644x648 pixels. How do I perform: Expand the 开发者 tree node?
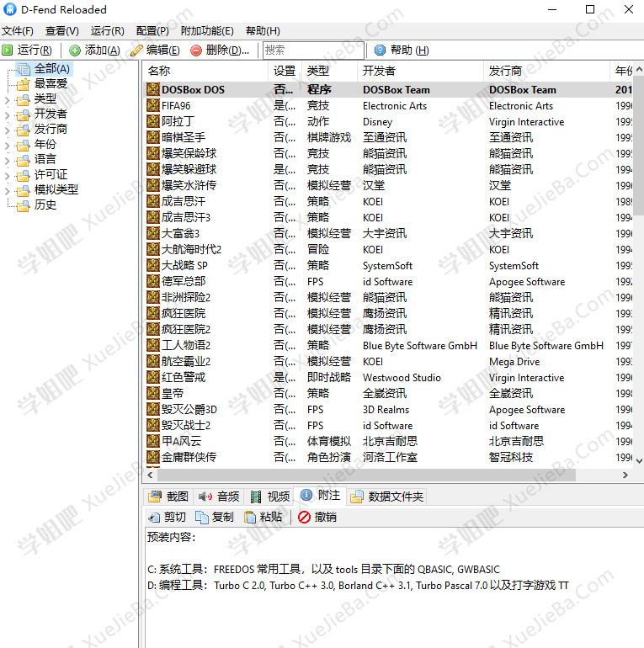coord(7,115)
